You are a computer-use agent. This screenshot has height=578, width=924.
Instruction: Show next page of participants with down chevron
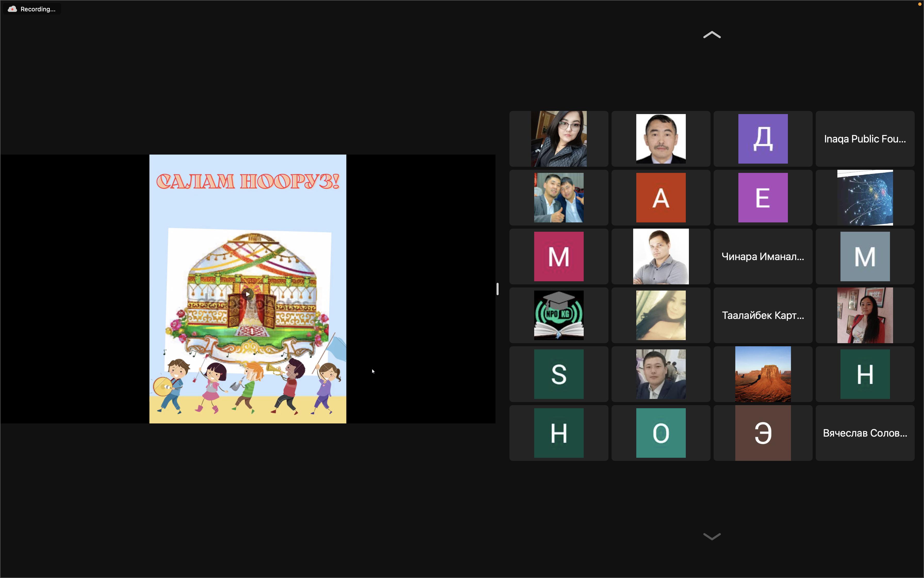click(x=712, y=536)
